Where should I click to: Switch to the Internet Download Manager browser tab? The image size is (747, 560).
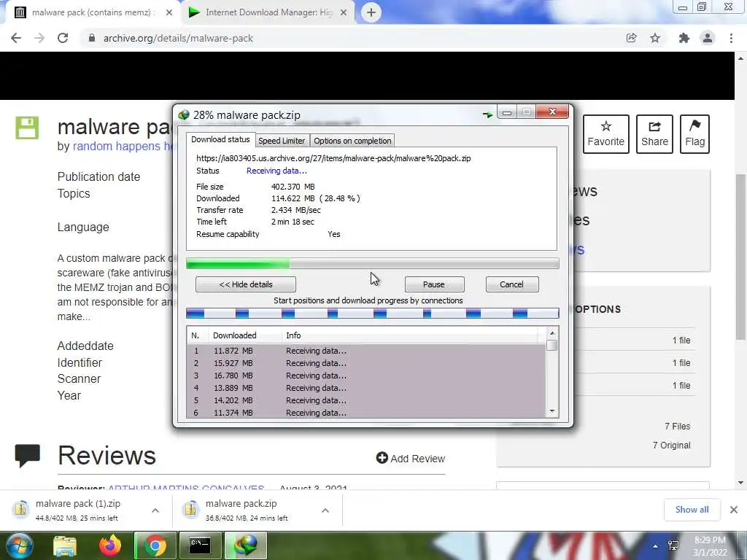(267, 13)
